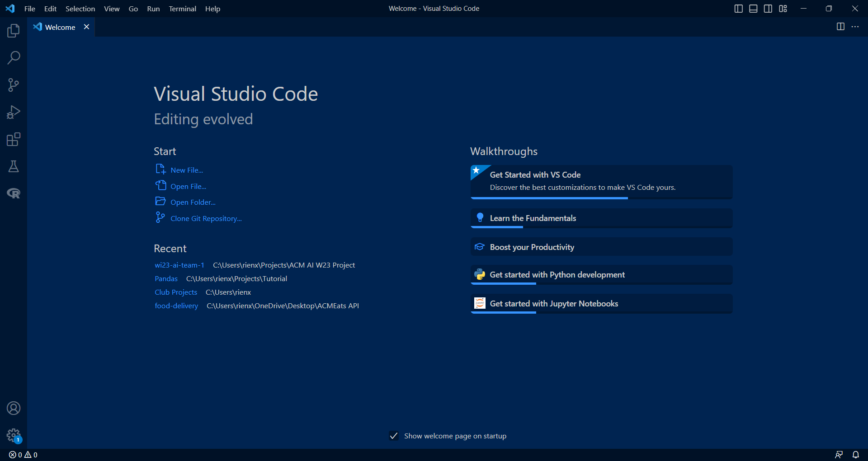Open the View menu

coord(112,9)
